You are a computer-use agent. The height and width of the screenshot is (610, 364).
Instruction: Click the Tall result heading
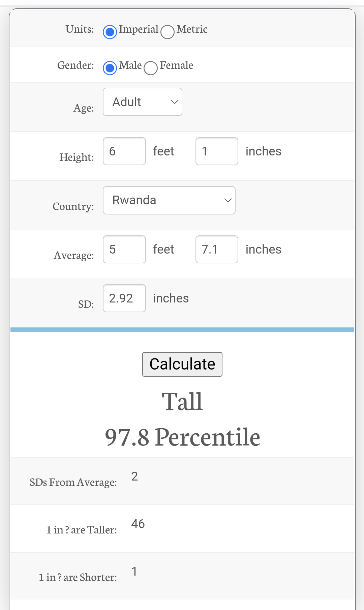click(x=182, y=402)
